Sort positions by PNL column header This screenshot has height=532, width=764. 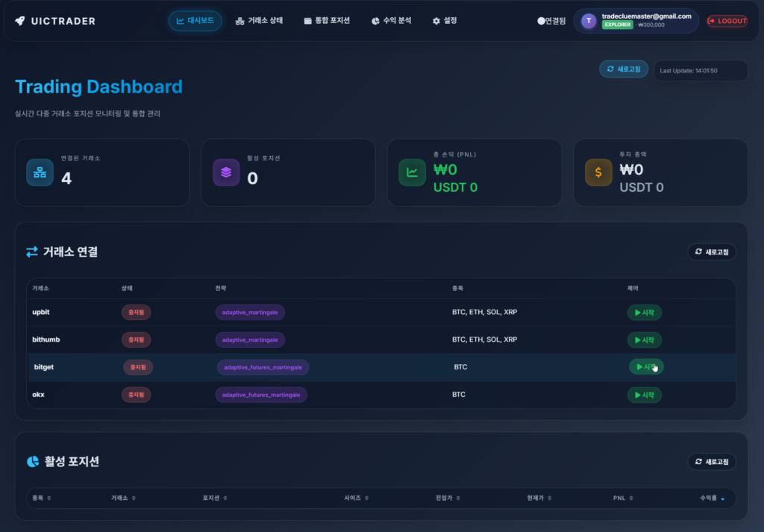pos(622,498)
